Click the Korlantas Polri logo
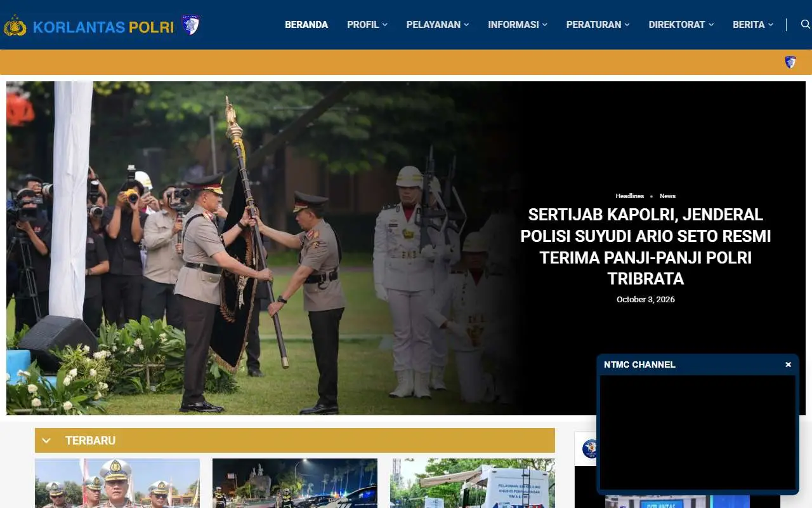Viewport: 812px width, 508px height. click(101, 25)
